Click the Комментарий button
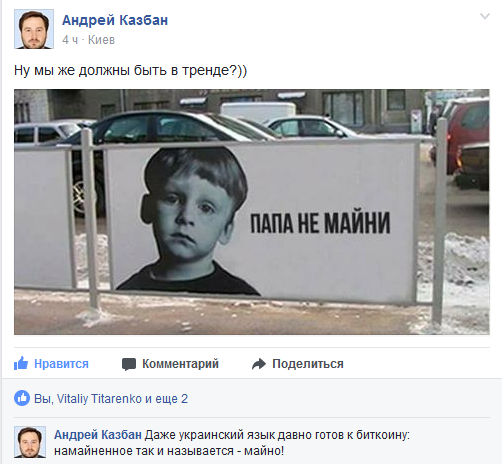Screen dimensions: 502x464 pyautogui.click(x=170, y=364)
